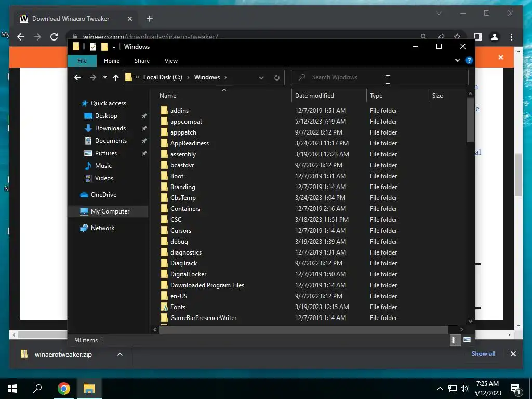Select Local Disk (C:) in address breadcrumb
Screen dimensions: 532x399
click(x=163, y=77)
